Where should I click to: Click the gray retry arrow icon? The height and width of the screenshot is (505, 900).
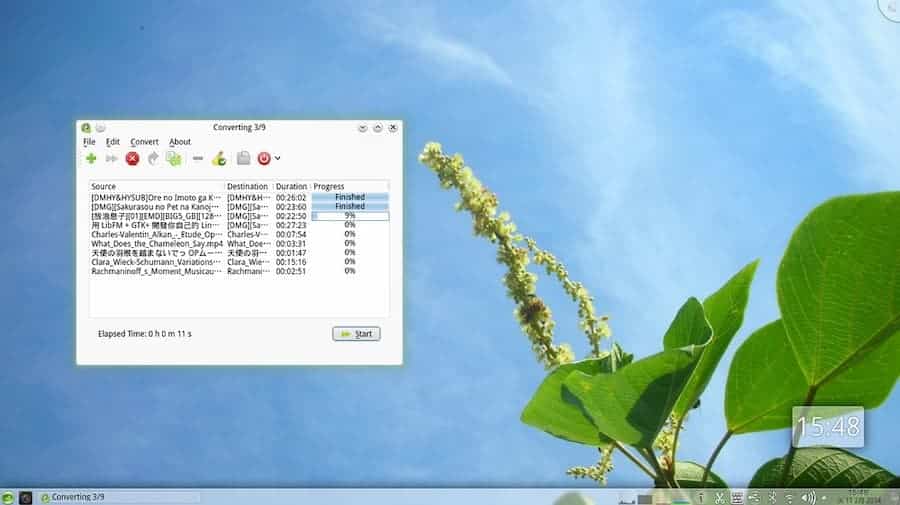point(153,158)
